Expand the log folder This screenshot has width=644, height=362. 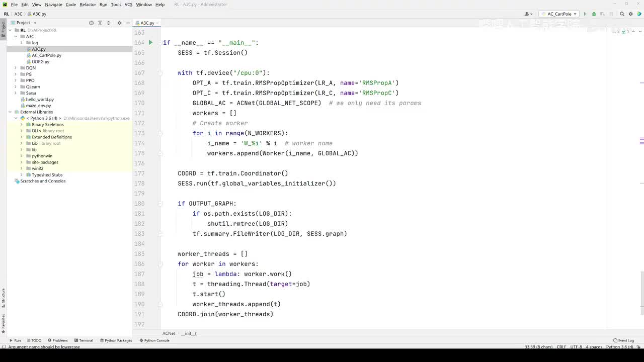[22, 43]
